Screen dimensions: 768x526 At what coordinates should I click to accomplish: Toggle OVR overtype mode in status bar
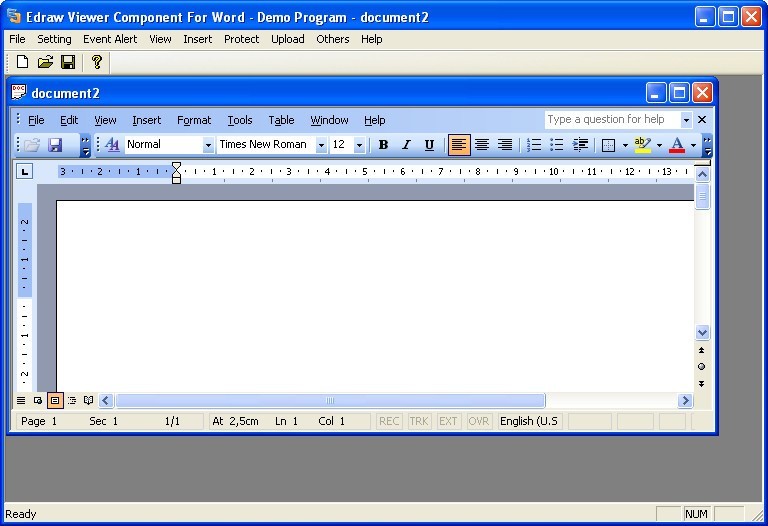click(x=478, y=421)
